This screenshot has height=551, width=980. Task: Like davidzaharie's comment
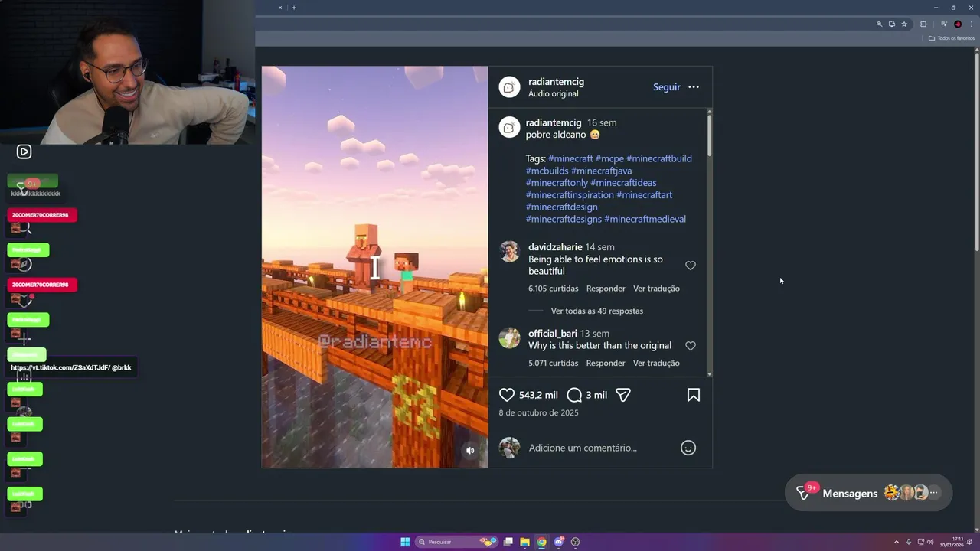point(691,266)
